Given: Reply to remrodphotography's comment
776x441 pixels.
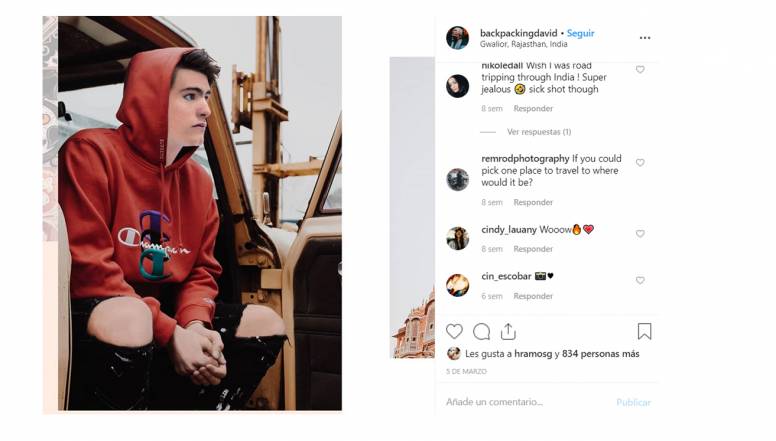Looking at the screenshot, I should 533,202.
